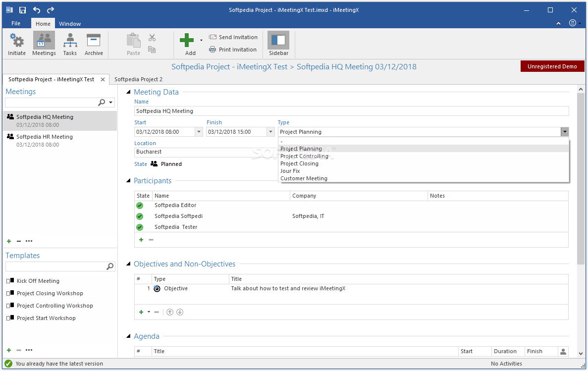Click the Copy icon in ribbon
Screen dimensions: 588x371
tap(152, 50)
